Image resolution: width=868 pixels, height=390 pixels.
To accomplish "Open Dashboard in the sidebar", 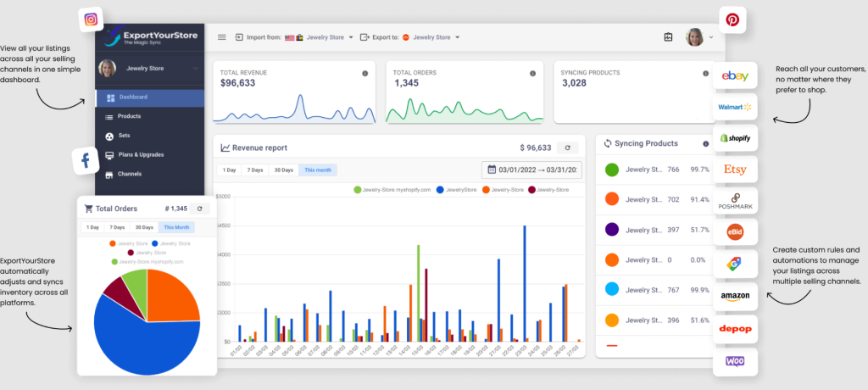I will (149, 97).
